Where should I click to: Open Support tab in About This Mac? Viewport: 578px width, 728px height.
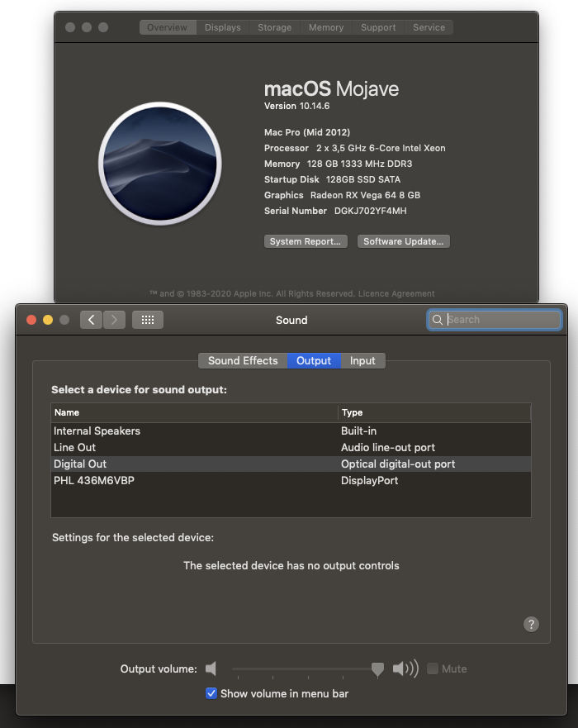click(x=378, y=27)
